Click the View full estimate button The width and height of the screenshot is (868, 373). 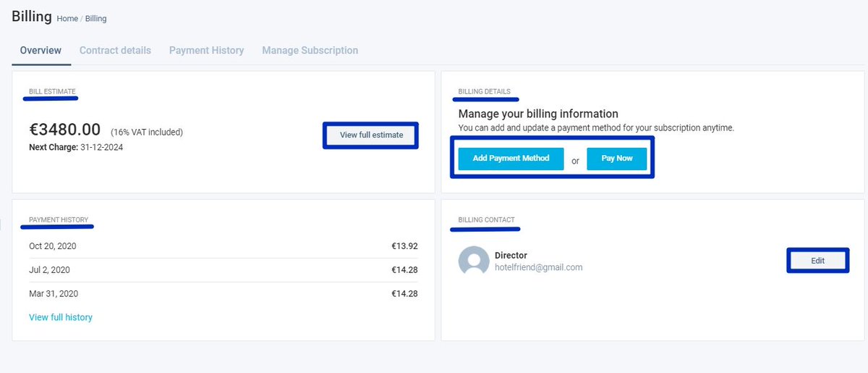click(x=370, y=135)
